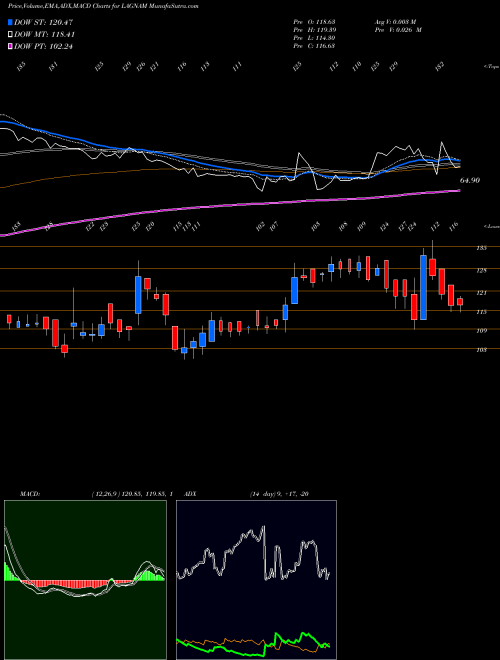The image size is (500, 660).
Task: Click the 109 price axis label
Action: pyautogui.click(x=481, y=331)
